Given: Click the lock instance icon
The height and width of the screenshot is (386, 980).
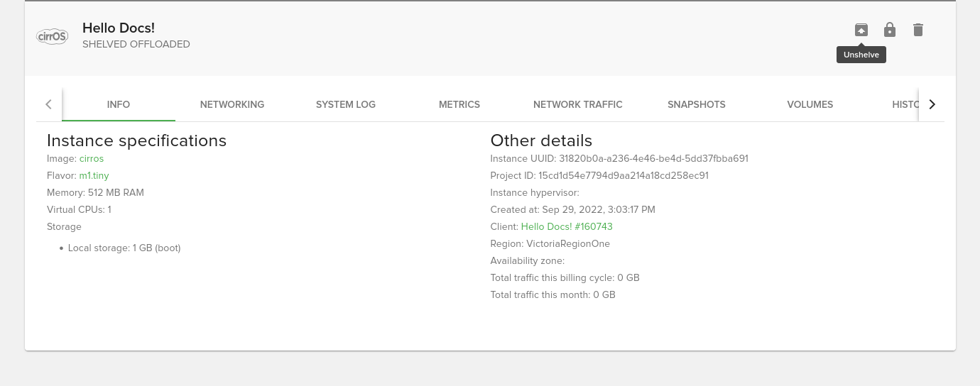Looking at the screenshot, I should [889, 30].
